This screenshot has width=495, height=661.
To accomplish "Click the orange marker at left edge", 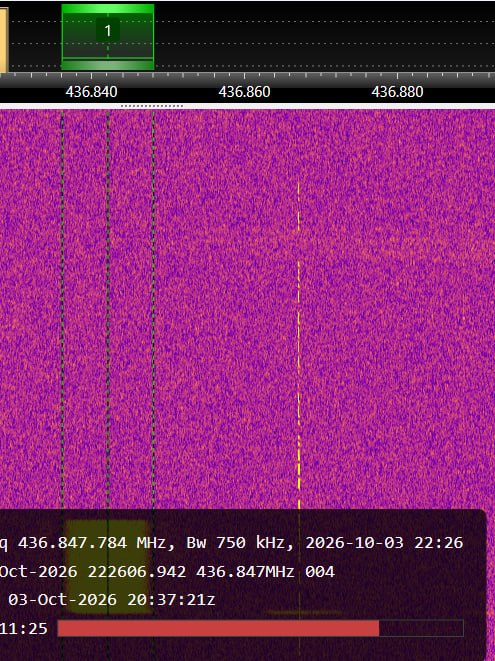I will tap(3, 40).
